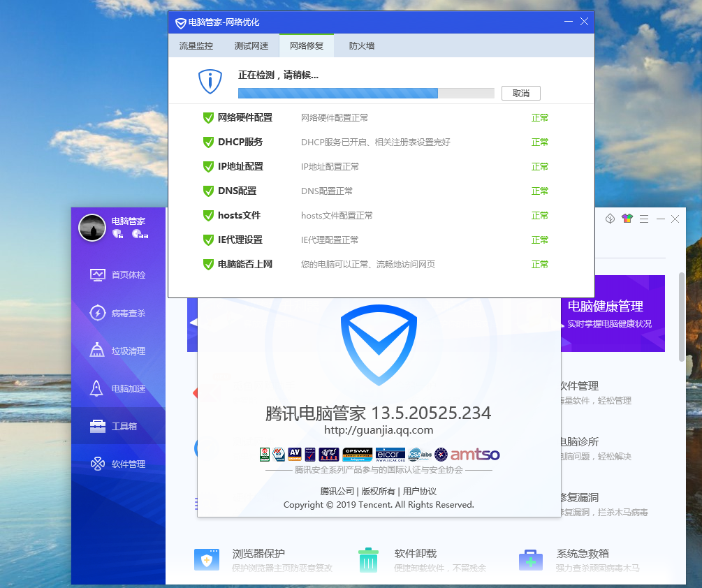Click the DHCP服务 row label
This screenshot has width=702, height=588.
[x=240, y=142]
